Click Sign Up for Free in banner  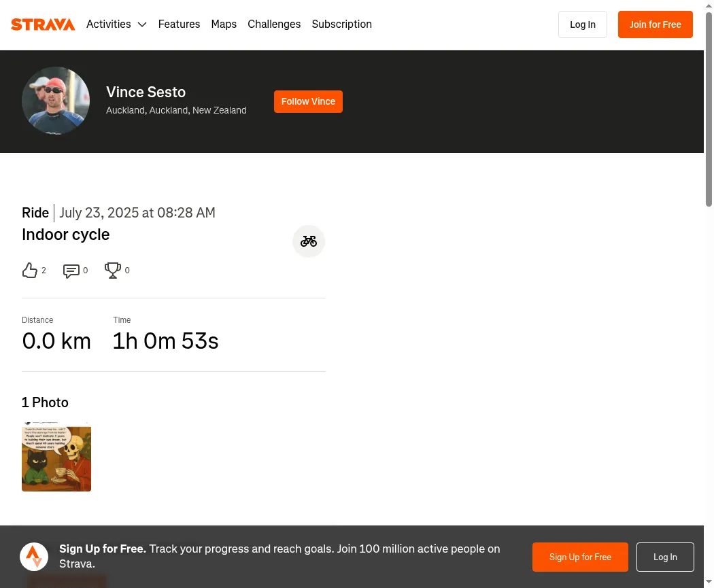click(x=580, y=557)
